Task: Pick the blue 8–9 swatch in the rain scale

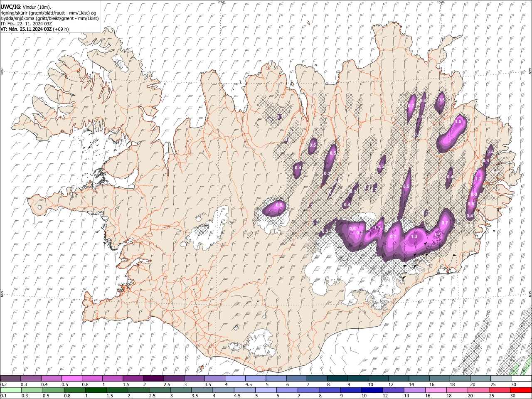Action: click(x=330, y=390)
